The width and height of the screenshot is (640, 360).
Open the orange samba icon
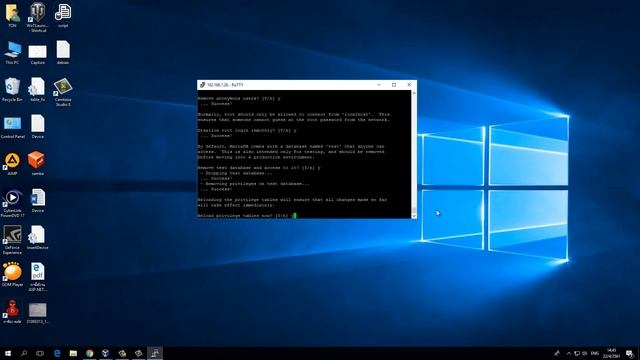37,163
